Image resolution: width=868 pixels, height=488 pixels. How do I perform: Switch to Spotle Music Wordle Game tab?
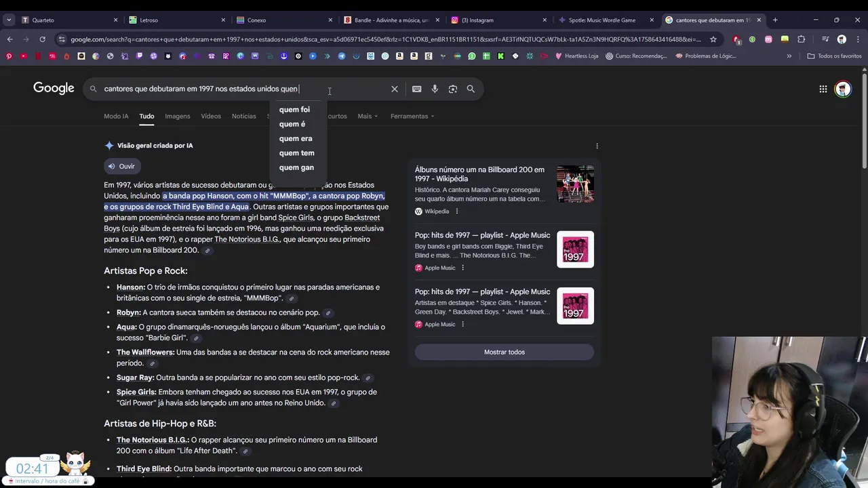pyautogui.click(x=605, y=20)
